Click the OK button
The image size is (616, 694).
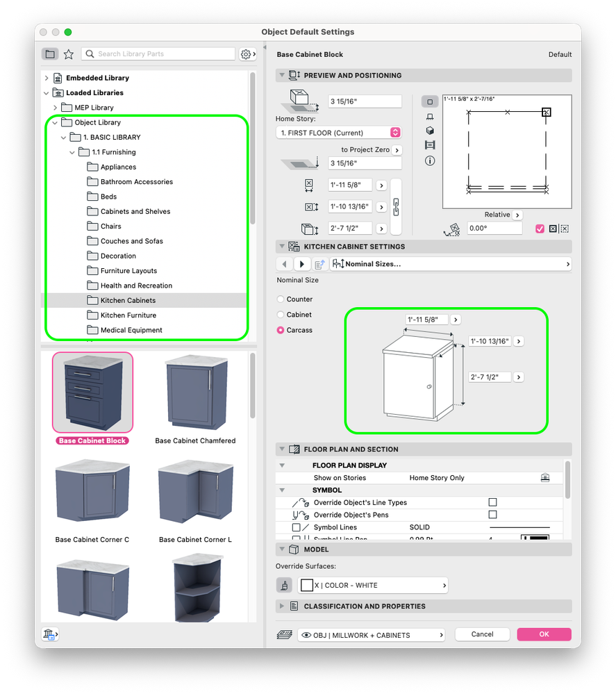coord(544,634)
